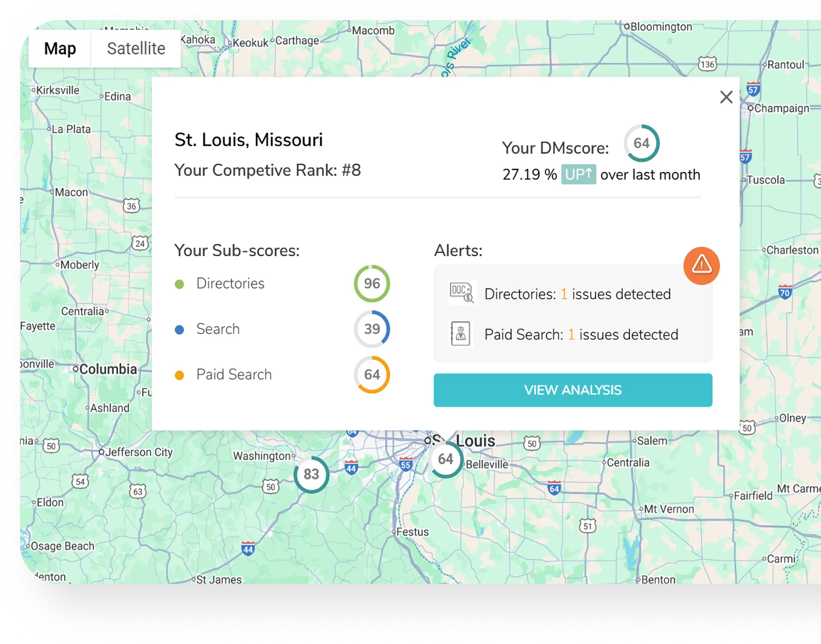The image size is (821, 644).
Task: Click the green Directories legend dot
Action: point(180,284)
